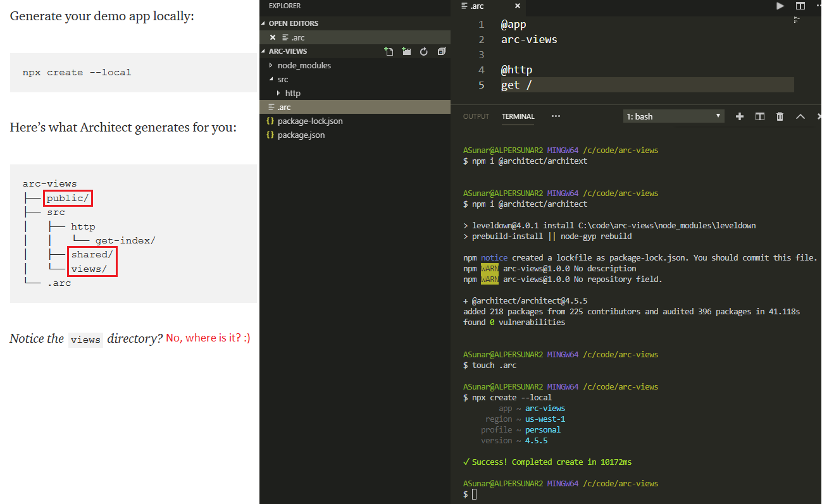The width and height of the screenshot is (822, 504).
Task: Create a new file in ARC-VIEWS explorer
Action: pyautogui.click(x=389, y=51)
